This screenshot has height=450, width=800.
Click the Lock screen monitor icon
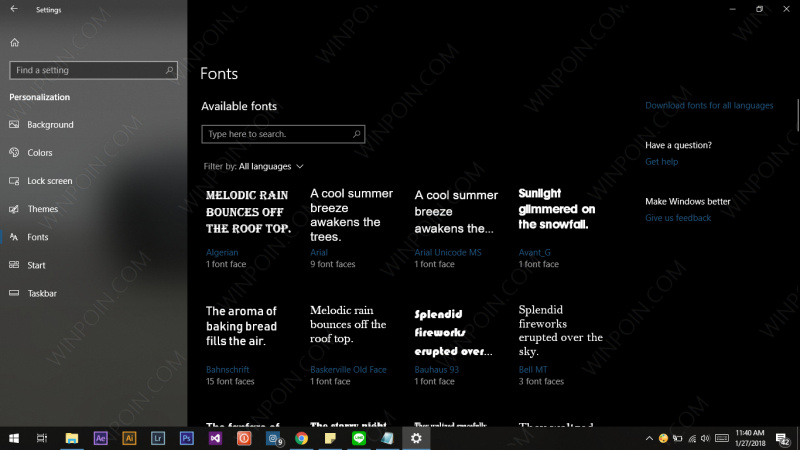(14, 181)
